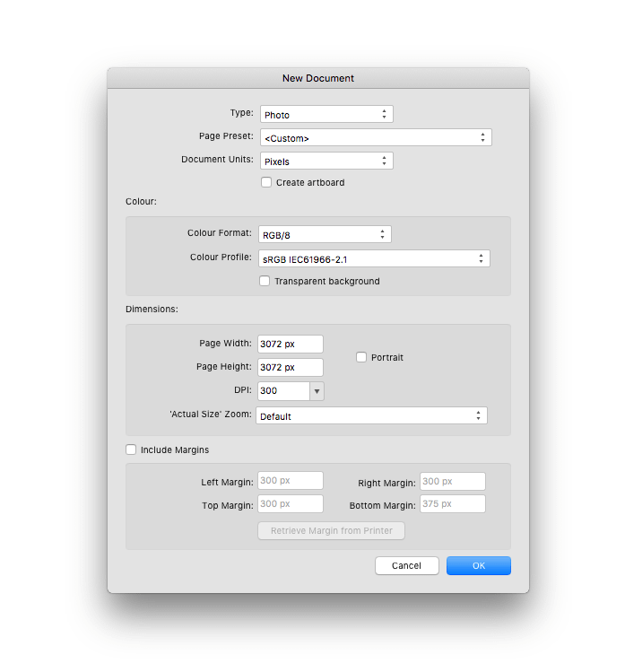The width and height of the screenshot is (625, 672).
Task: Open the Colour Format RGB/8 dropdown
Action: pos(325,234)
